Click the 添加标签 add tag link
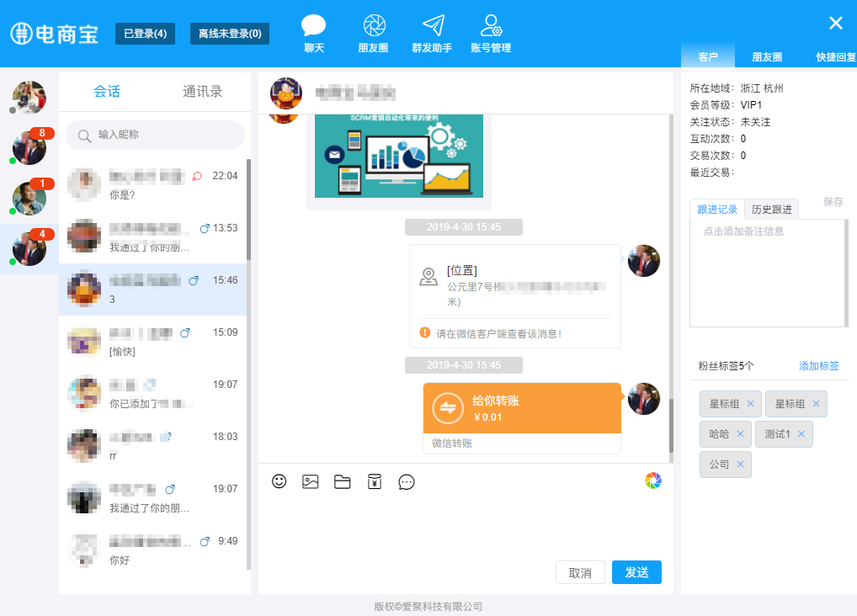The image size is (857, 616). pyautogui.click(x=818, y=366)
